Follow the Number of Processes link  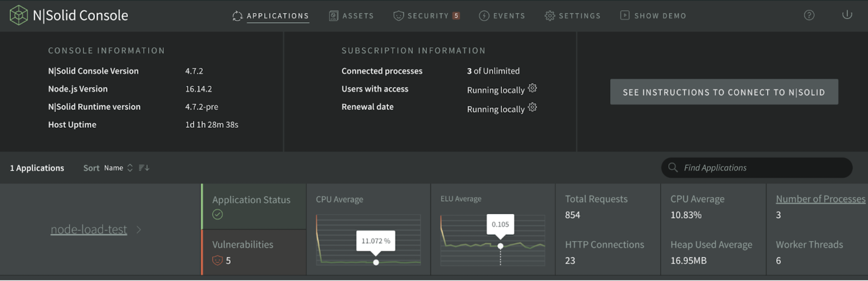(x=821, y=199)
